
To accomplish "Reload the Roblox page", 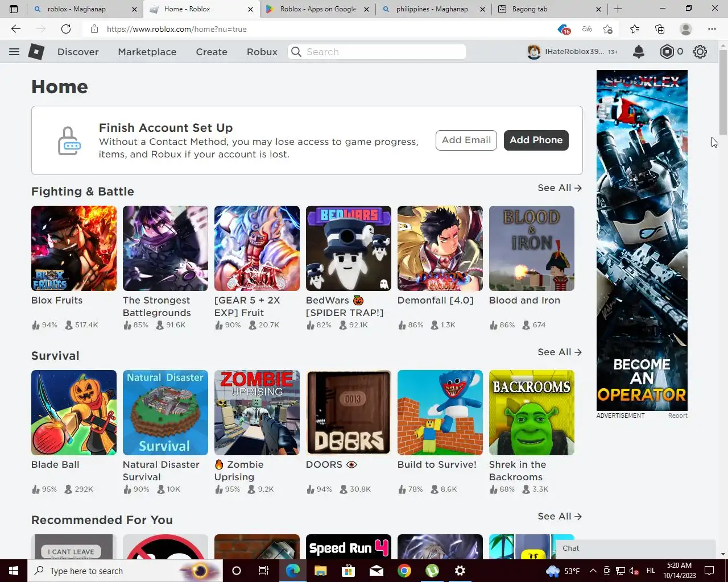I will [x=66, y=29].
